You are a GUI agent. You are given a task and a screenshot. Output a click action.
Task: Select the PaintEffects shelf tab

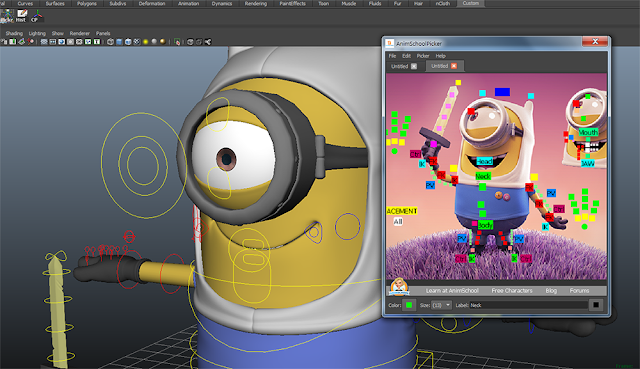click(292, 3)
